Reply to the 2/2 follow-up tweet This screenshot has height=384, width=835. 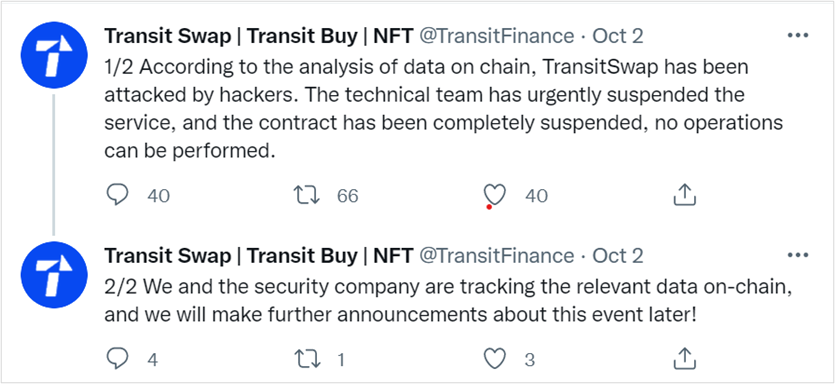click(117, 360)
